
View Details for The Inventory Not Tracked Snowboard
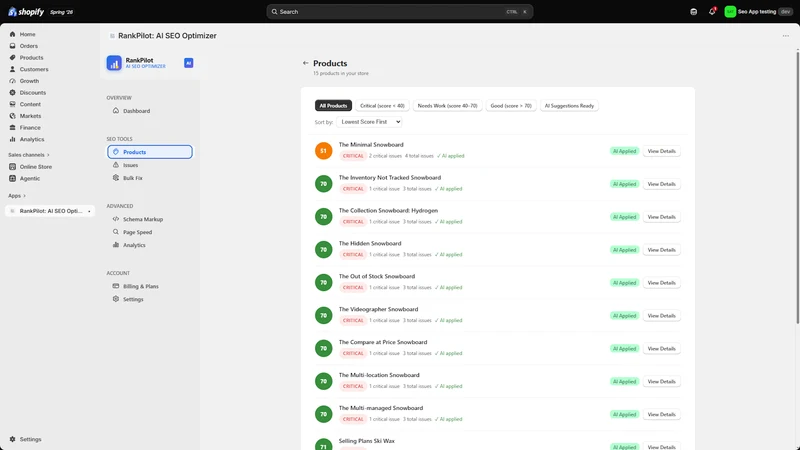coord(661,184)
